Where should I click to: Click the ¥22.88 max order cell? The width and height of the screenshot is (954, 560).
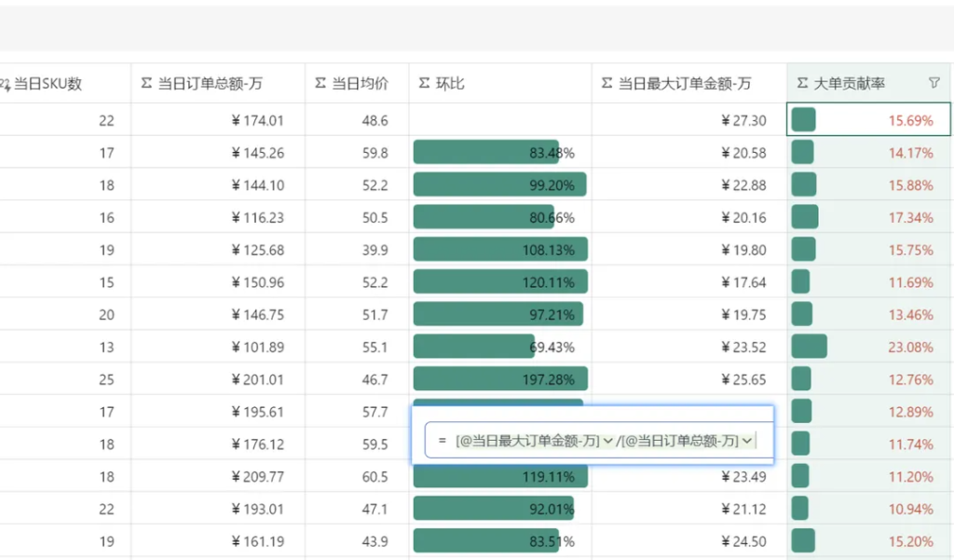click(x=689, y=184)
